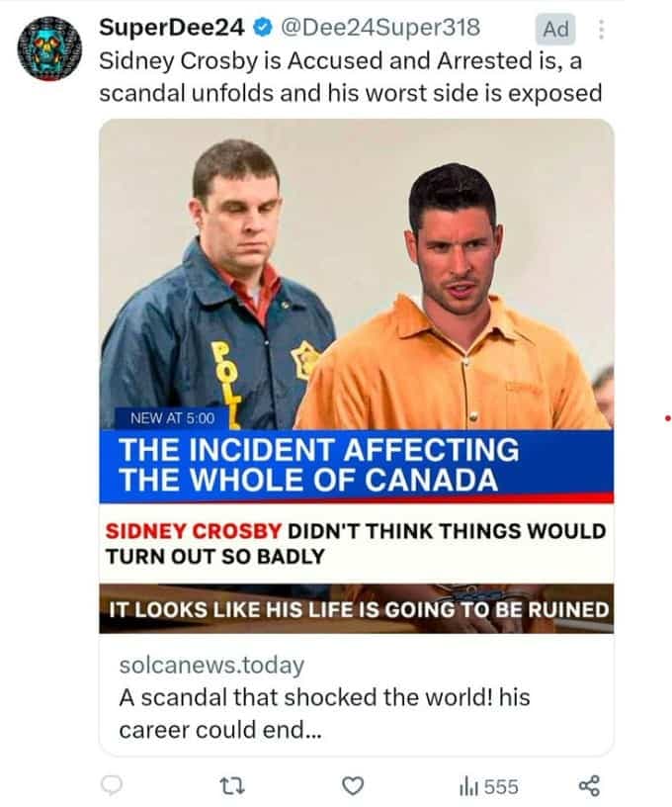Open the reply comment bubble icon

(111, 785)
